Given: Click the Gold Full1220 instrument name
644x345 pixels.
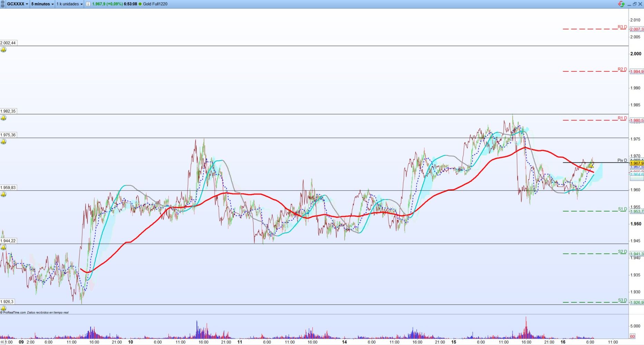Looking at the screenshot, I should point(155,4).
